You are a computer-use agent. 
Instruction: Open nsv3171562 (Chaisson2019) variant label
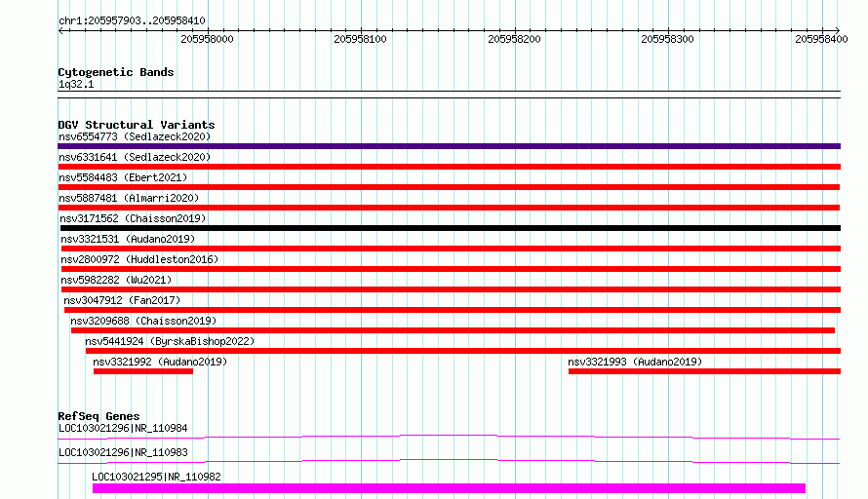[133, 218]
